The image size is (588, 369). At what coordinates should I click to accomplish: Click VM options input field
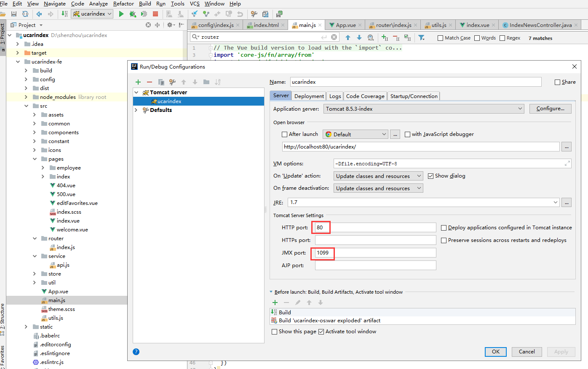tap(452, 164)
